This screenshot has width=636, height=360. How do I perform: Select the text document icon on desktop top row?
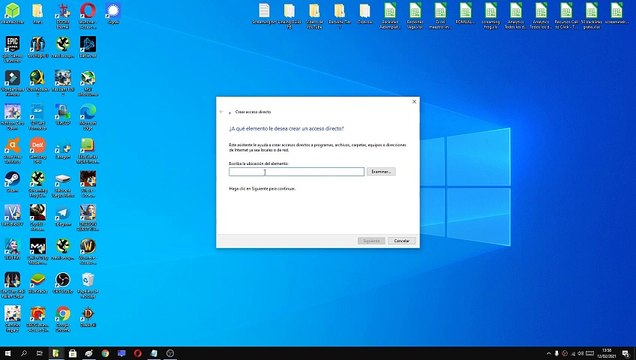pyautogui.click(x=264, y=13)
